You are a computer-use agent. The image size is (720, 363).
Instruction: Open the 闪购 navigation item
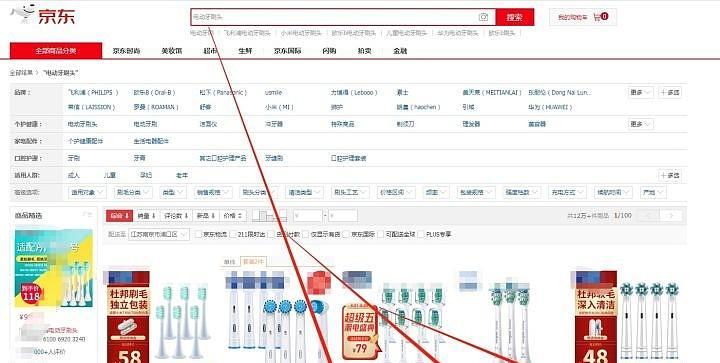pos(329,51)
